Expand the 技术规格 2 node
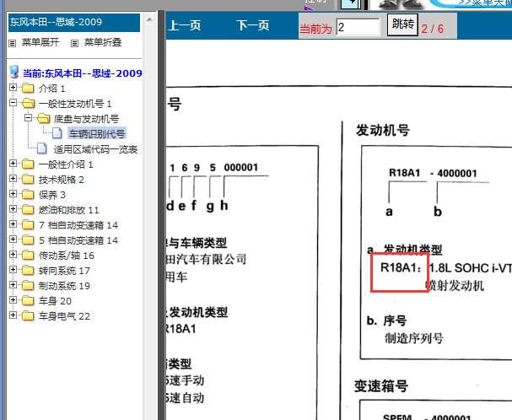 13,179
